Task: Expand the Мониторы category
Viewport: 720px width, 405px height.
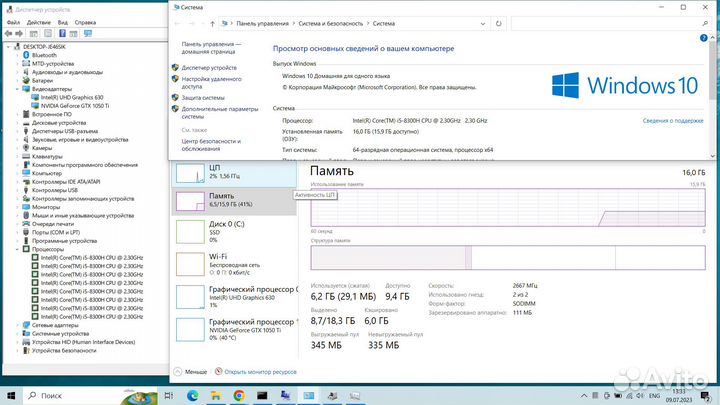Action: [17, 207]
